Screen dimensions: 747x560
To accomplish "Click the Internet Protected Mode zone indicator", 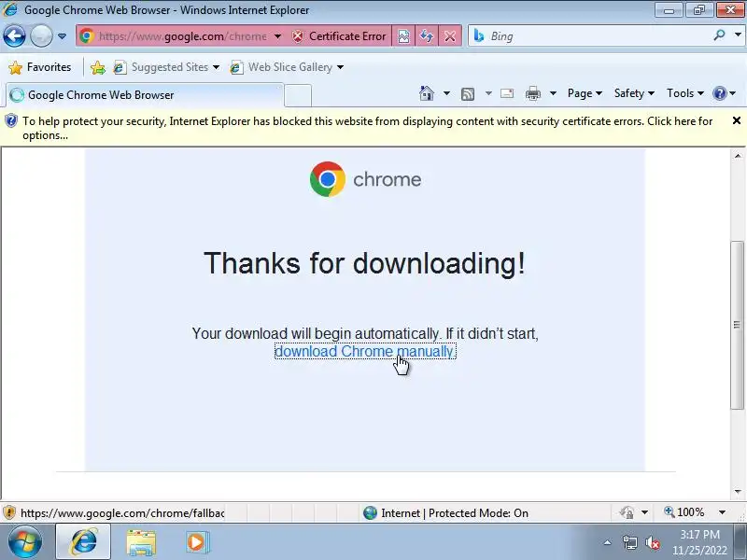I will point(446,512).
